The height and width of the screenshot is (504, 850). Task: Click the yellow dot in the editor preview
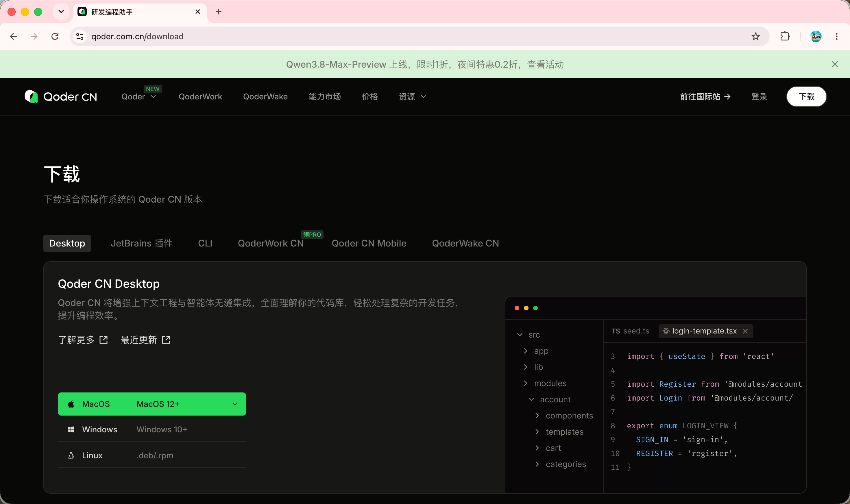(526, 308)
